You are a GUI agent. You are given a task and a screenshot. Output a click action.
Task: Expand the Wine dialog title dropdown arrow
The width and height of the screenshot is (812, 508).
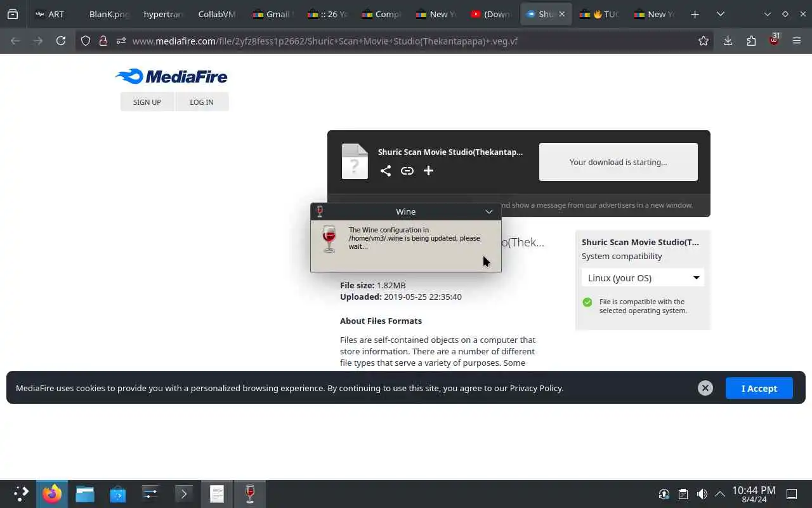pos(489,211)
